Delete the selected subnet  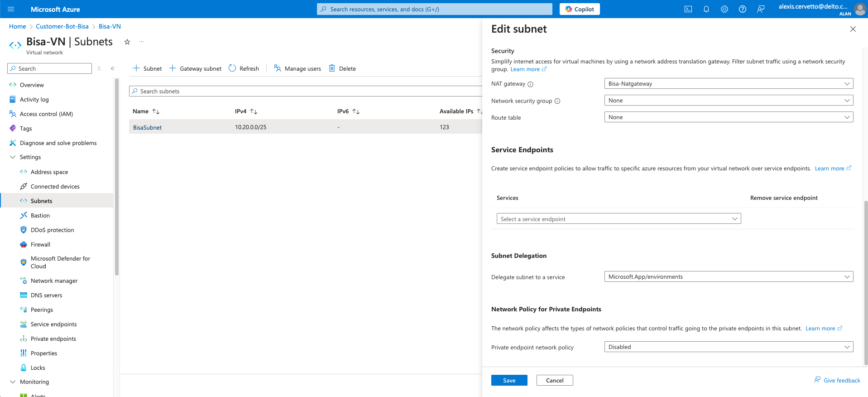342,68
